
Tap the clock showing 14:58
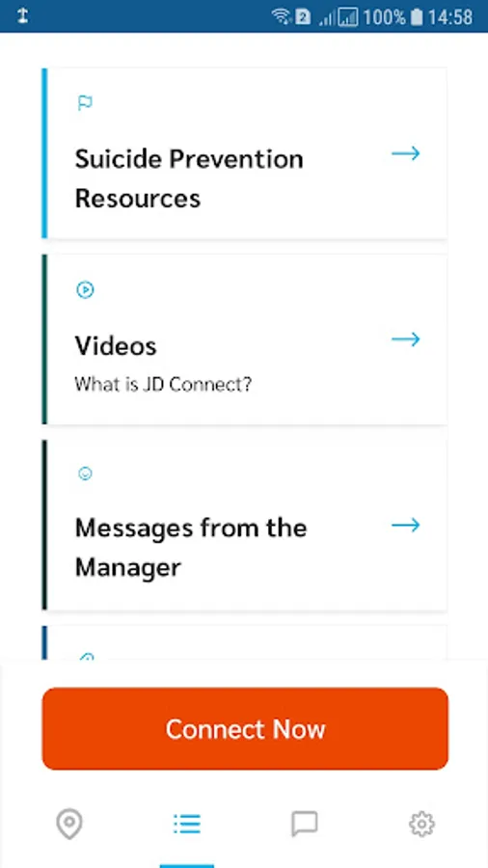click(x=450, y=17)
